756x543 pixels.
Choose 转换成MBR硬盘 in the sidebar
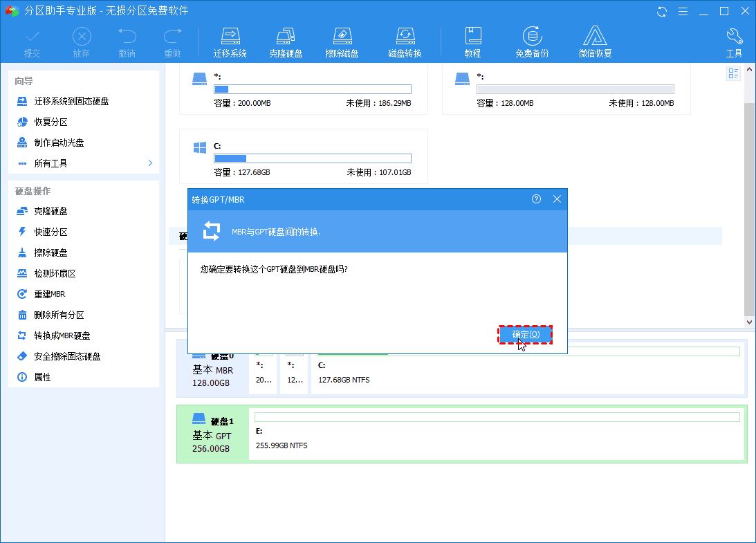[x=62, y=335]
